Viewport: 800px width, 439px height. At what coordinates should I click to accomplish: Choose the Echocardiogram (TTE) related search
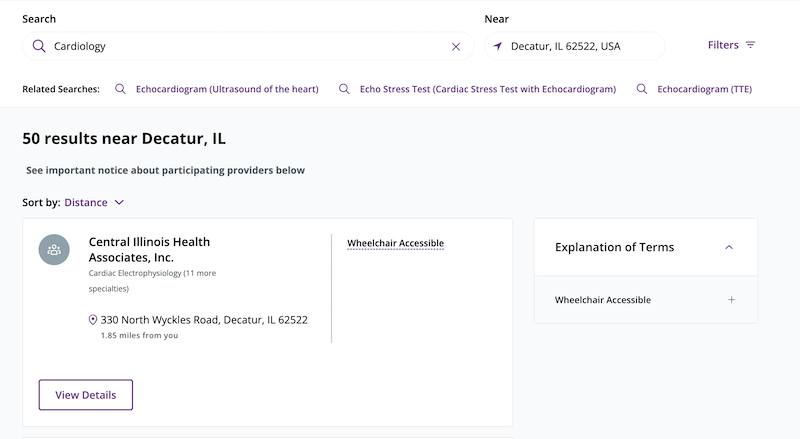(704, 89)
